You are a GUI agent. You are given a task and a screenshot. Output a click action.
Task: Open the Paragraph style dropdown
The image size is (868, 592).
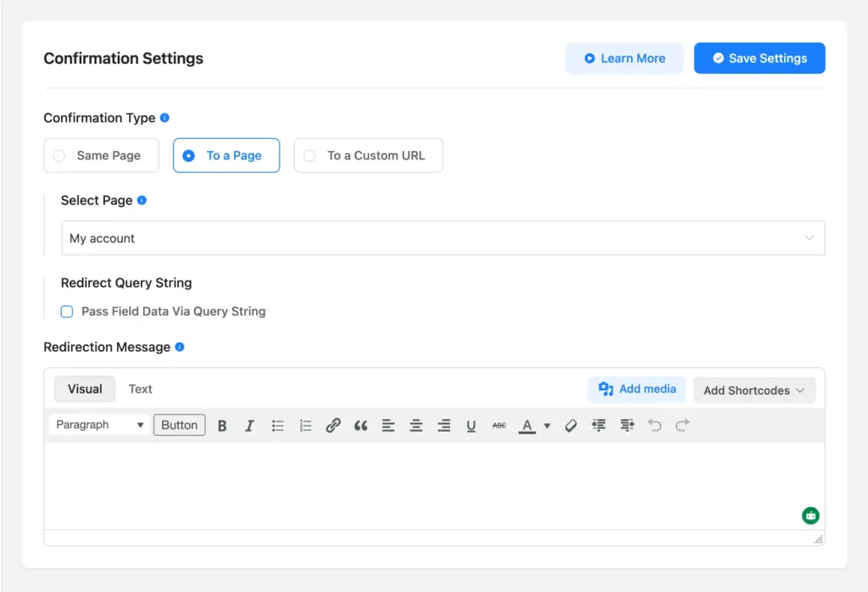coord(98,424)
